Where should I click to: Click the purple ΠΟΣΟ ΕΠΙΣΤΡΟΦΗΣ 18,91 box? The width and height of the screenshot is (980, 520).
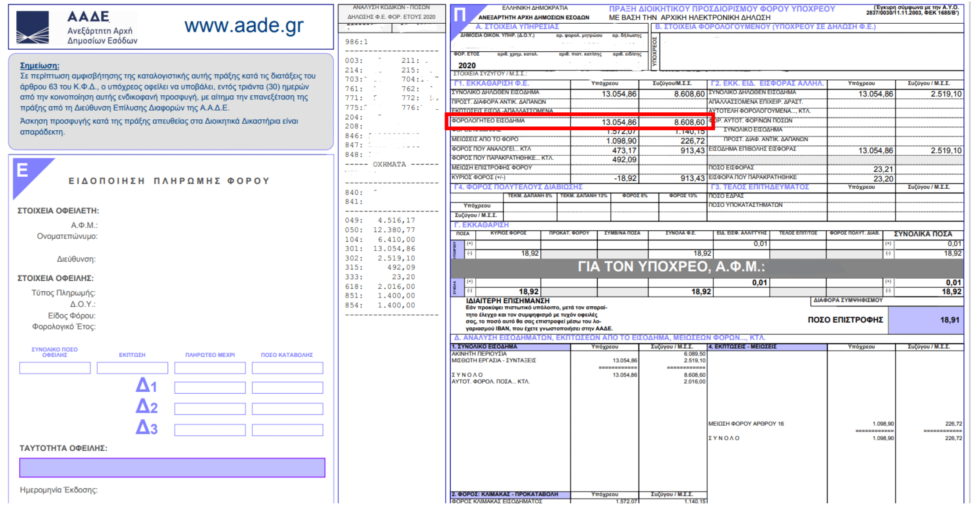tap(926, 320)
